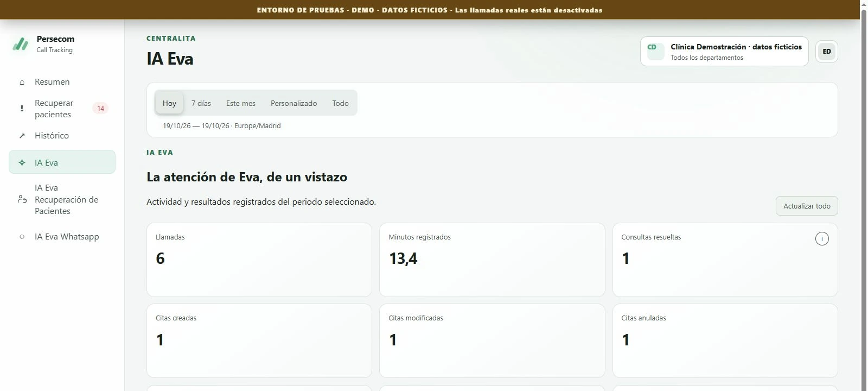Click the Persecom Call Tracking brand name
The height and width of the screenshot is (391, 868).
[x=55, y=44]
